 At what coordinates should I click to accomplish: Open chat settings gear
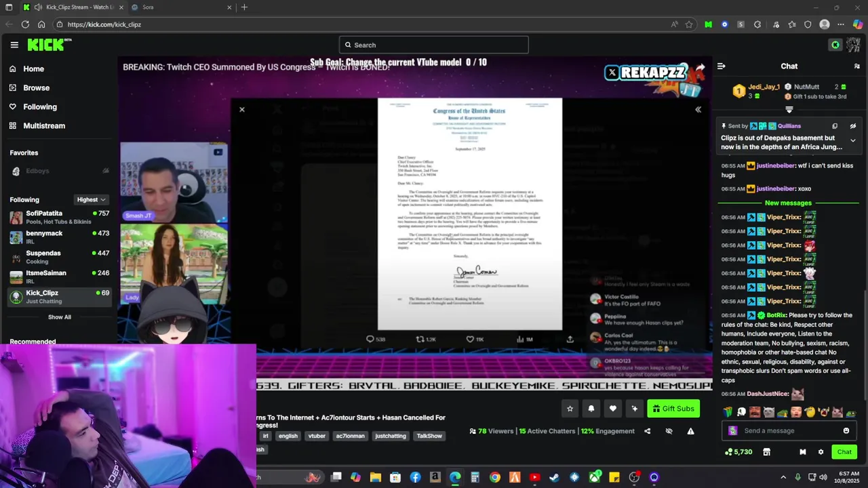point(821,452)
